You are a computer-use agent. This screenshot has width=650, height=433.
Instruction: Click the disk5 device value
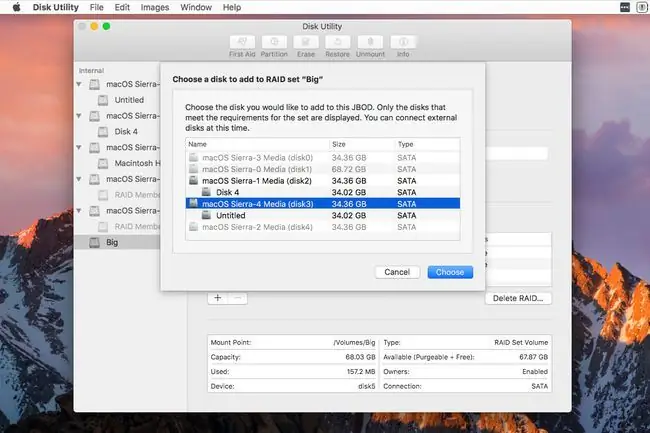366,386
